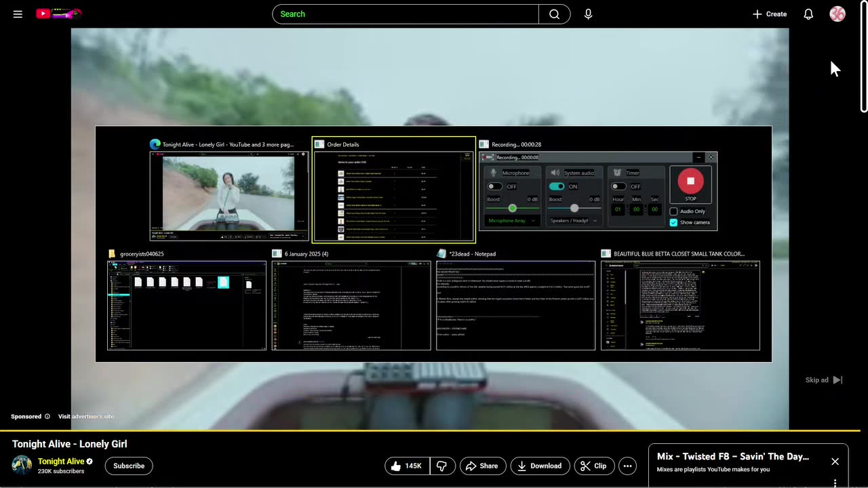Click the Notepad icon beside *23dead
This screenshot has height=488, width=868.
point(441,253)
